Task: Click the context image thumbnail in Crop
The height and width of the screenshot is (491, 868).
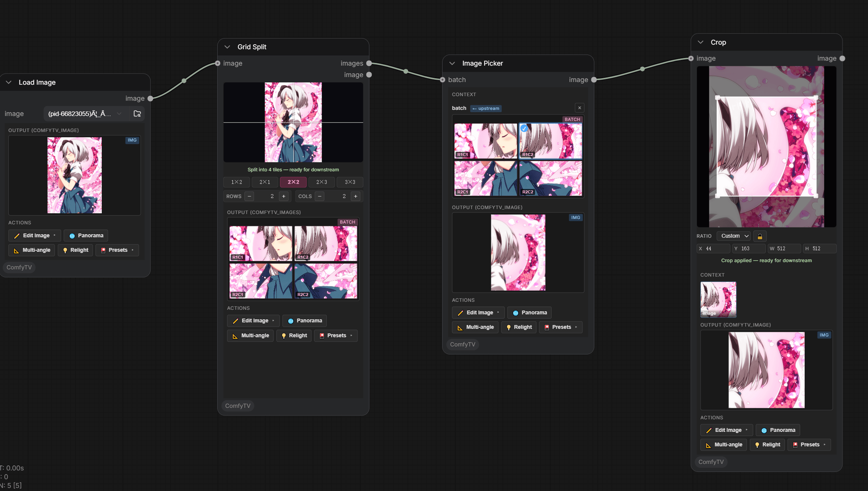Action: coord(718,299)
